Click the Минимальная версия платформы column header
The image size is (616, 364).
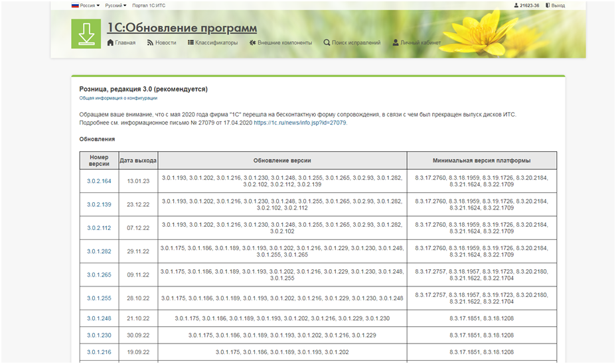click(x=482, y=160)
